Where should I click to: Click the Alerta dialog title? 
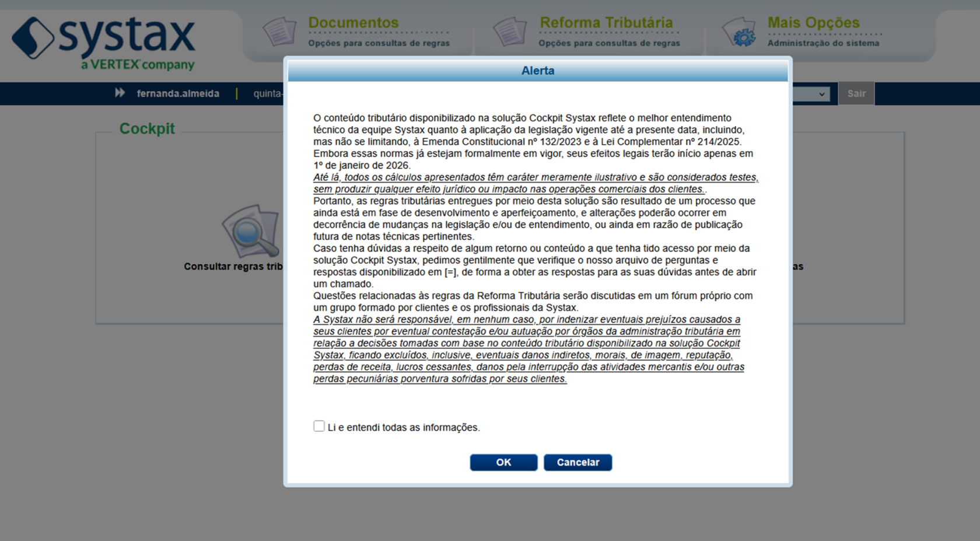(x=538, y=71)
